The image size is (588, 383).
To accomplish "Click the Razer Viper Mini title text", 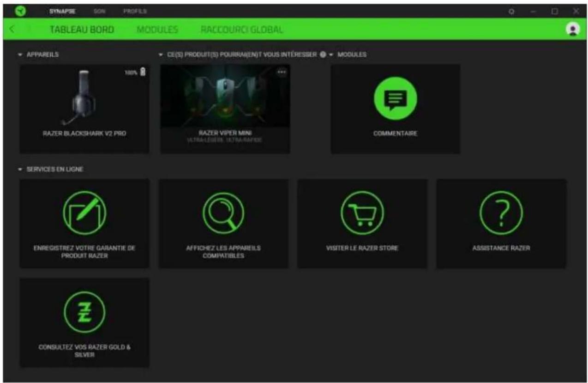I will (225, 133).
